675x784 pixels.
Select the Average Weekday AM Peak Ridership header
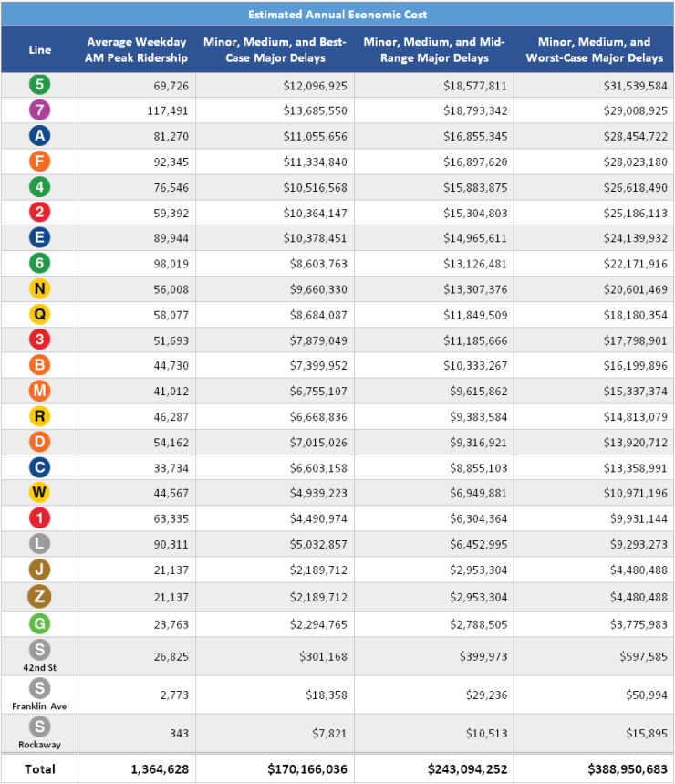point(137,50)
